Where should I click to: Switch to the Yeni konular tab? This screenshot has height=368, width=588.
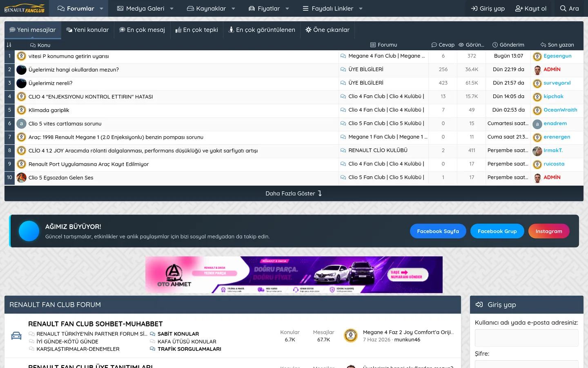(87, 30)
